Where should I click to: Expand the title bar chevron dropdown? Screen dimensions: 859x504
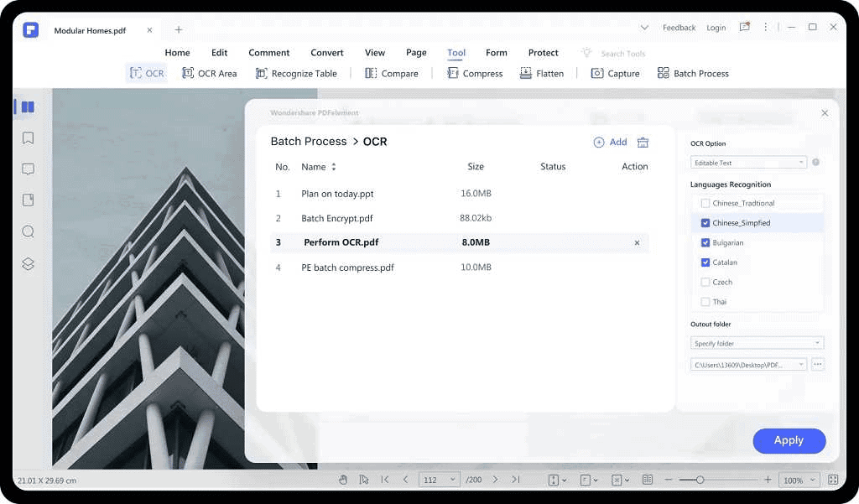click(x=645, y=28)
